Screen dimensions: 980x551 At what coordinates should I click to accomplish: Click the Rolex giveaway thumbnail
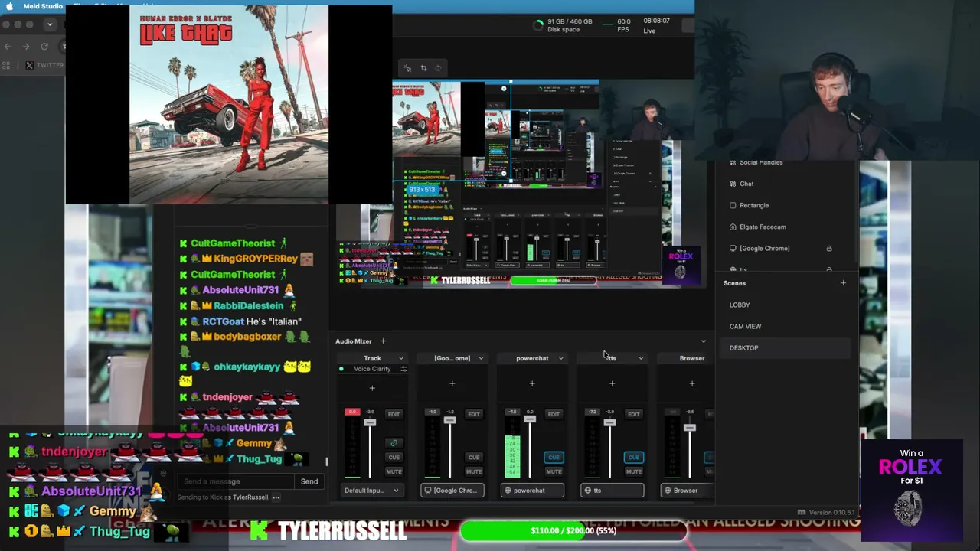911,492
